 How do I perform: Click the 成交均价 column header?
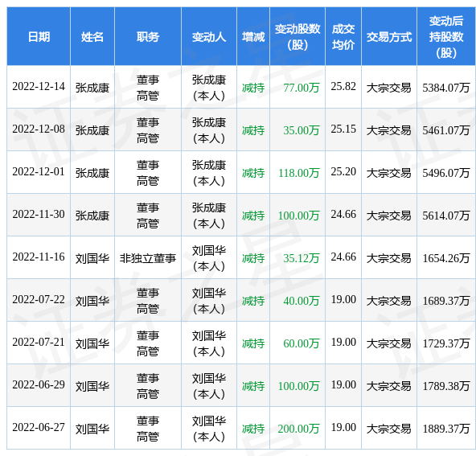click(343, 37)
